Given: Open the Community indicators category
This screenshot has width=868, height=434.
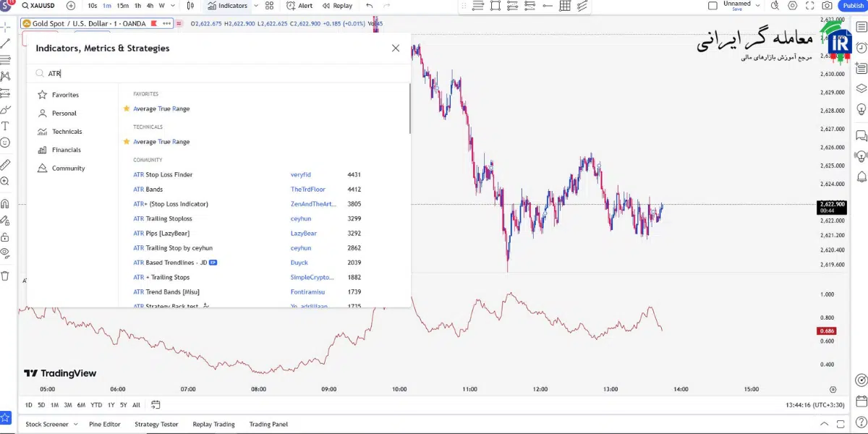Looking at the screenshot, I should click(x=68, y=169).
